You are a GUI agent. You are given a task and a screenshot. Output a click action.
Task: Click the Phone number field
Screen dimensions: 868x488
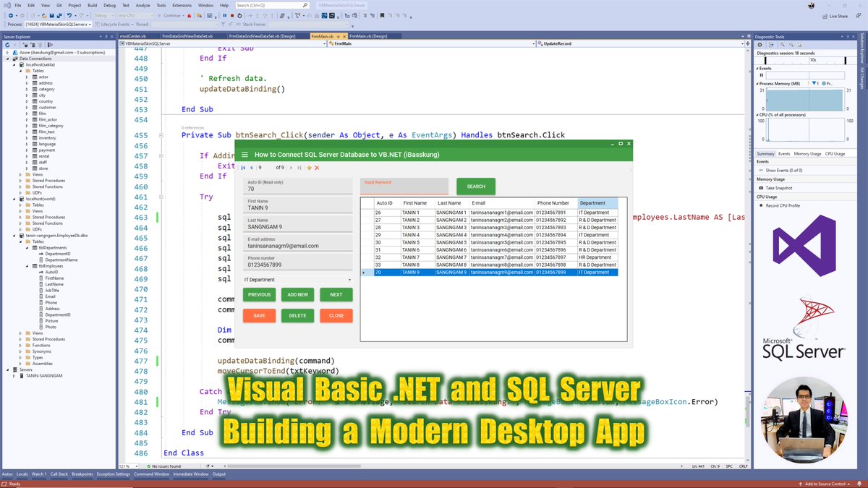coord(298,261)
